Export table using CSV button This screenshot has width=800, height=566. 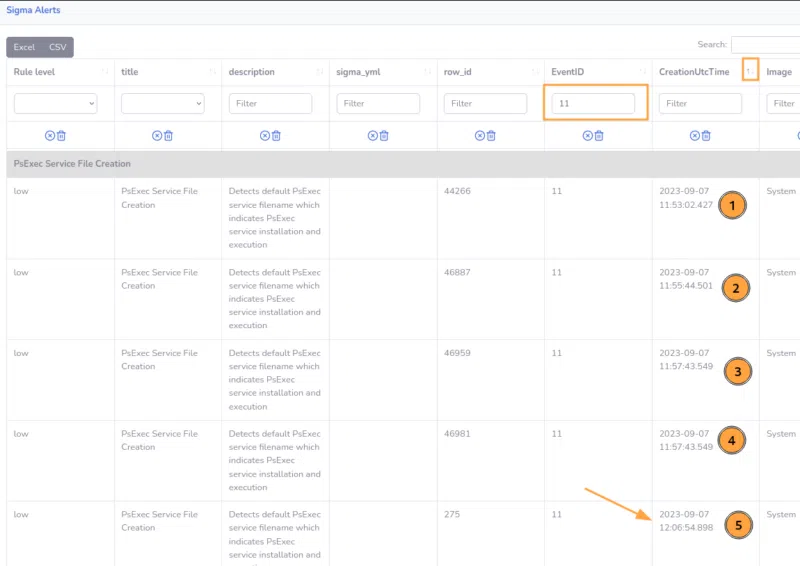coord(58,47)
